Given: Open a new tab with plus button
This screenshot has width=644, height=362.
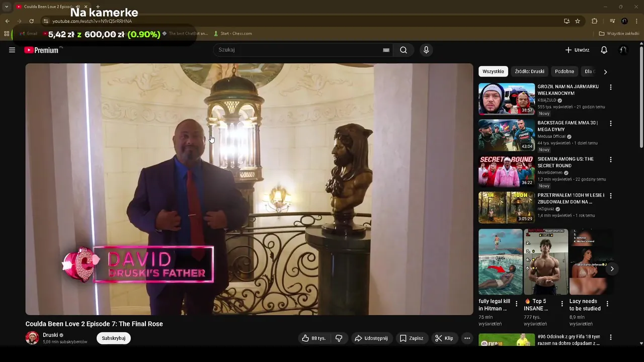Looking at the screenshot, I should [x=98, y=7].
